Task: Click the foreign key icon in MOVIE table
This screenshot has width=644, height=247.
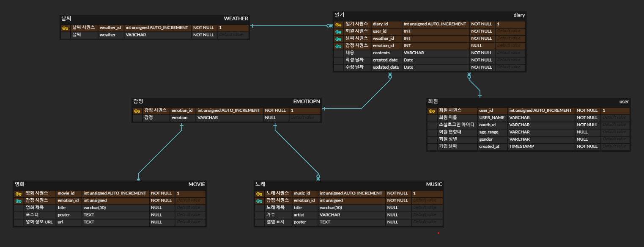Action: click(18, 201)
